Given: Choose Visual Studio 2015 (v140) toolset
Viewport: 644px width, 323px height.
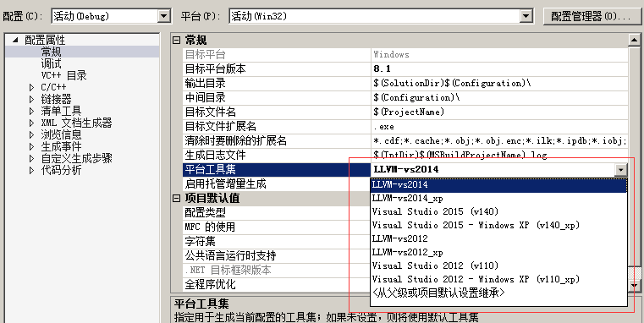Looking at the screenshot, I should pos(498,211).
